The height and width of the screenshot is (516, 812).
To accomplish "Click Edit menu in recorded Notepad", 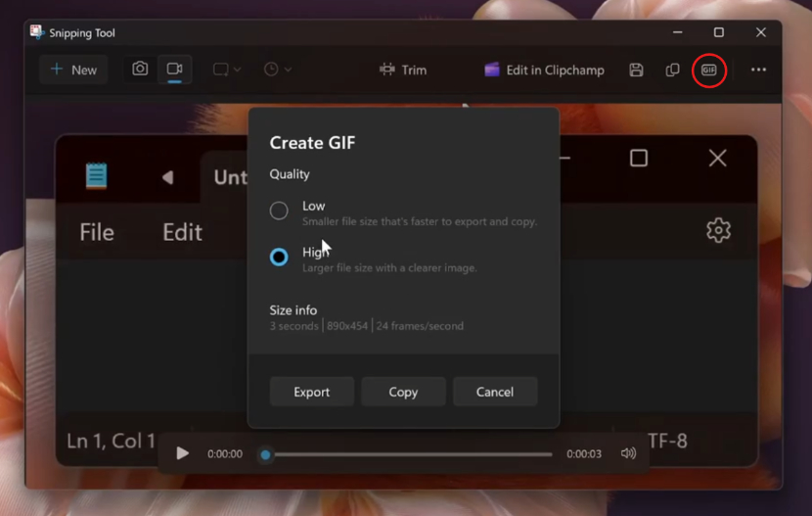I will (x=182, y=232).
